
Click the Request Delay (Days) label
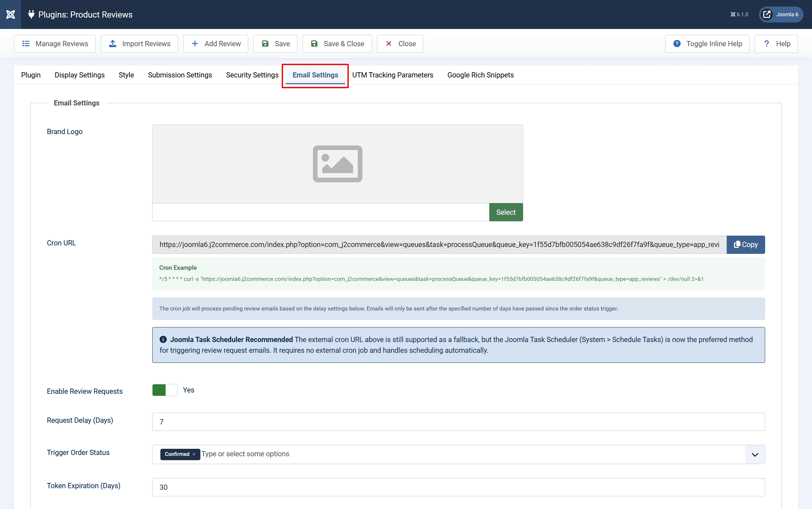[x=80, y=420]
